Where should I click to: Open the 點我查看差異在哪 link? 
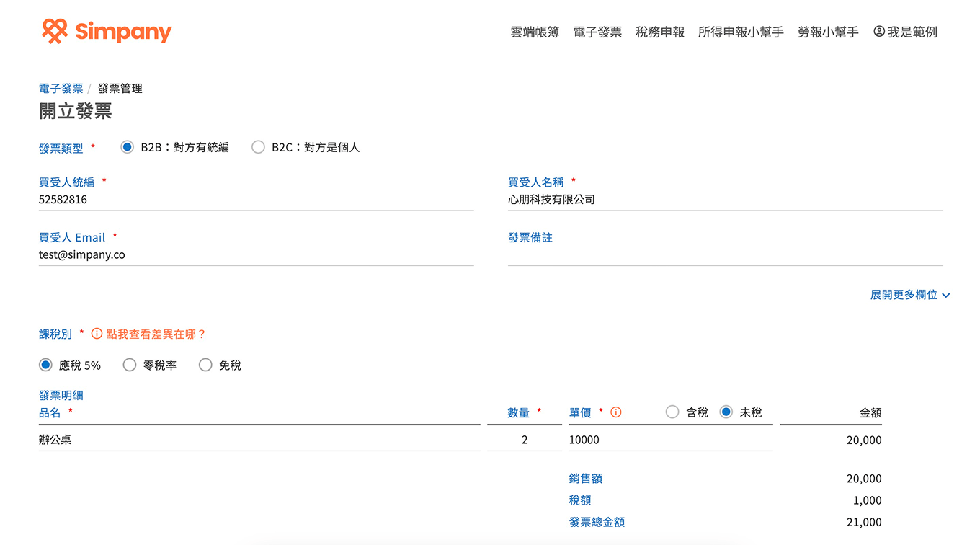click(x=156, y=334)
